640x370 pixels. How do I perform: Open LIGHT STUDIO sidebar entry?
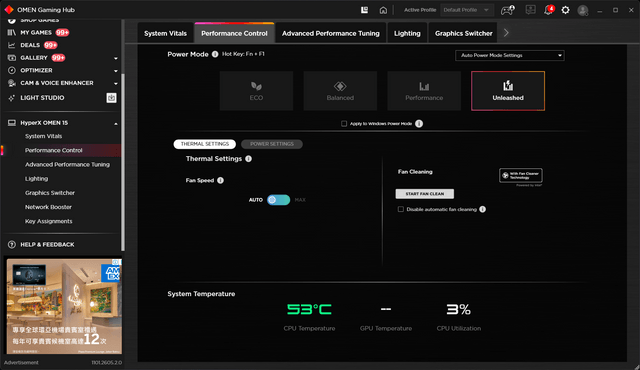[42, 98]
